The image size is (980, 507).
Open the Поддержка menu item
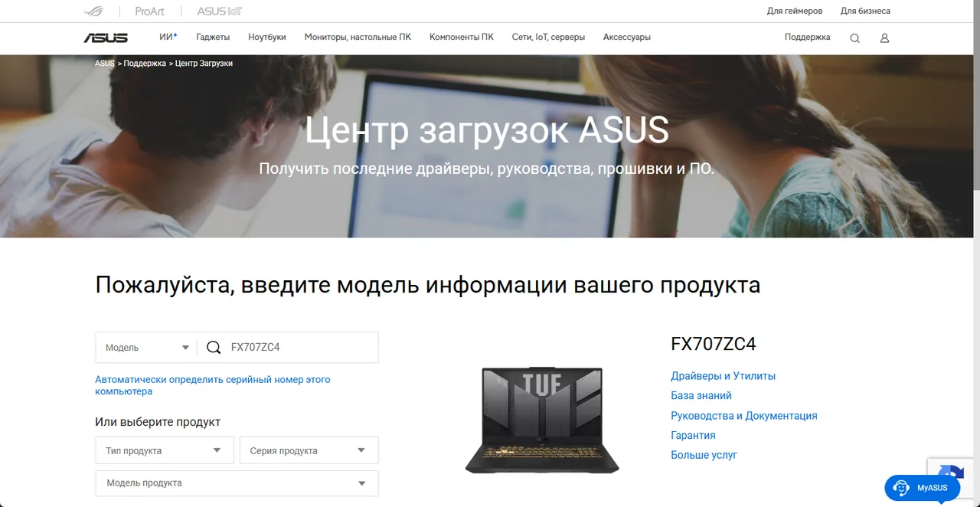[807, 37]
